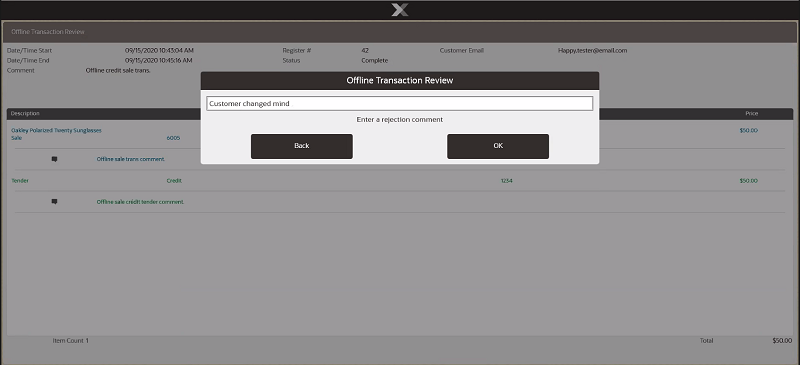
Task: Click the OK button in dialog
Action: [498, 146]
